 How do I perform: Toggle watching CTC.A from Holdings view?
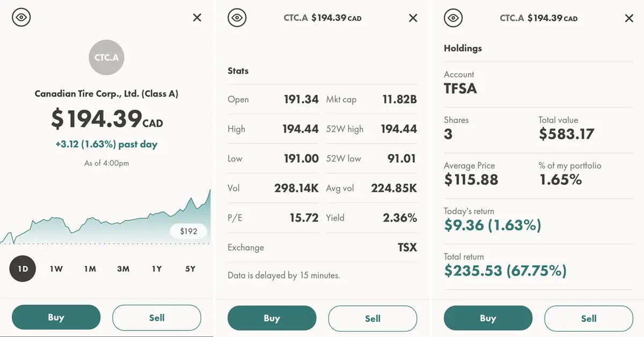pyautogui.click(x=453, y=18)
